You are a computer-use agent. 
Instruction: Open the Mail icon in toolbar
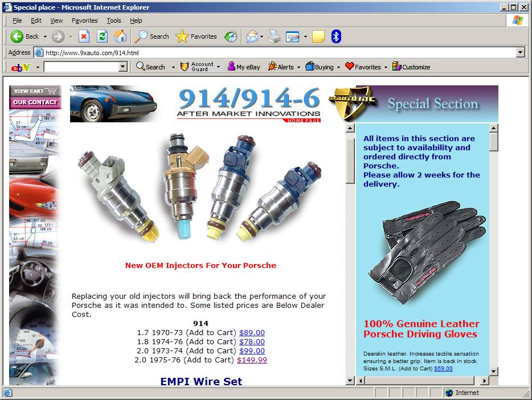[252, 36]
